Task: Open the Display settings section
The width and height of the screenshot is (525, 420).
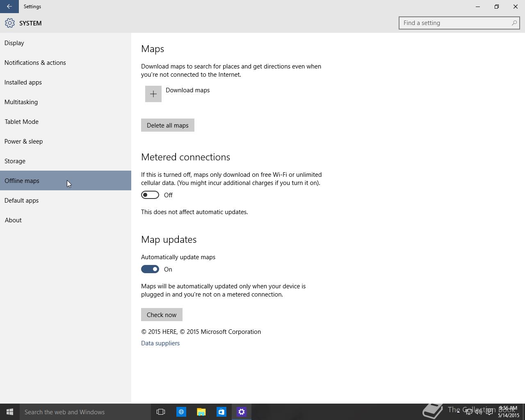Action: pos(66,43)
